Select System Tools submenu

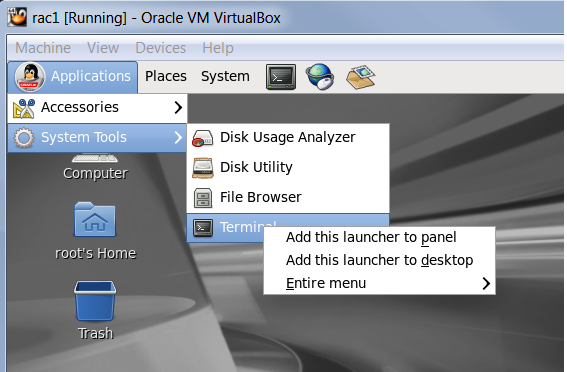(x=97, y=137)
